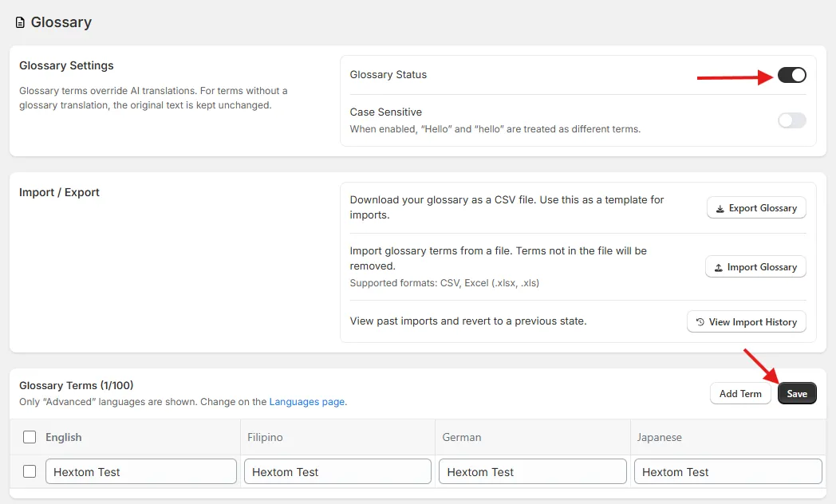
Task: Check the Hextom Test row checkbox
Action: point(30,471)
